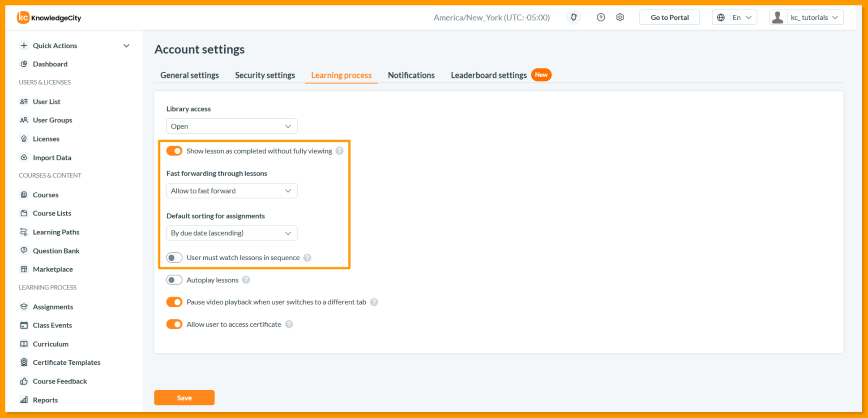Click help icon beside Allow user to access certificate
Screen dimensions: 868x418
[x=289, y=324]
